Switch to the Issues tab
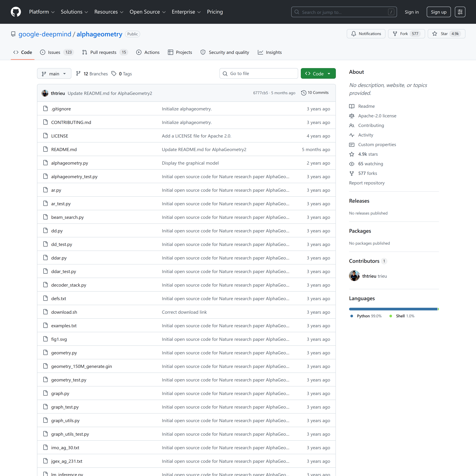This screenshot has width=476, height=476. pyautogui.click(x=57, y=52)
